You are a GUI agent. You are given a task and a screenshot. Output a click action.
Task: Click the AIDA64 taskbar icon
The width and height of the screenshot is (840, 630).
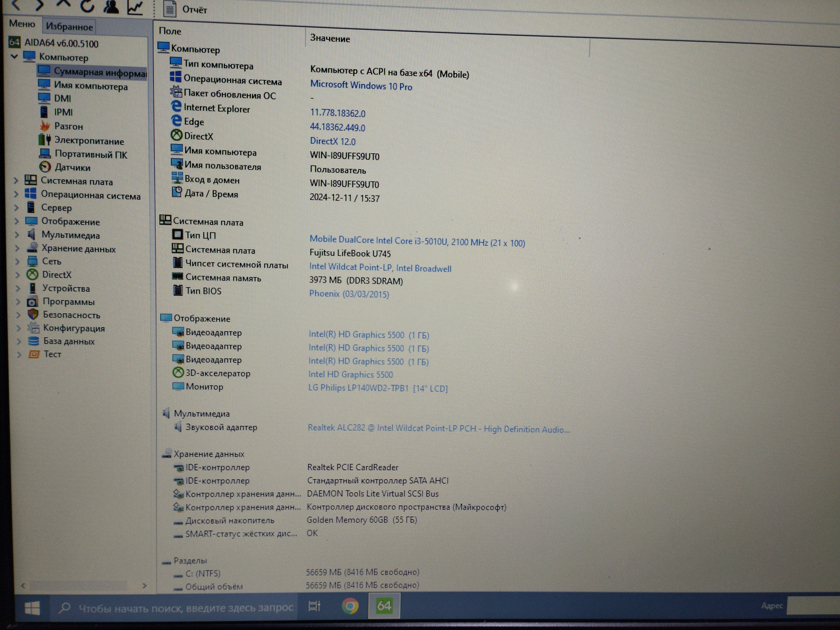pyautogui.click(x=384, y=605)
